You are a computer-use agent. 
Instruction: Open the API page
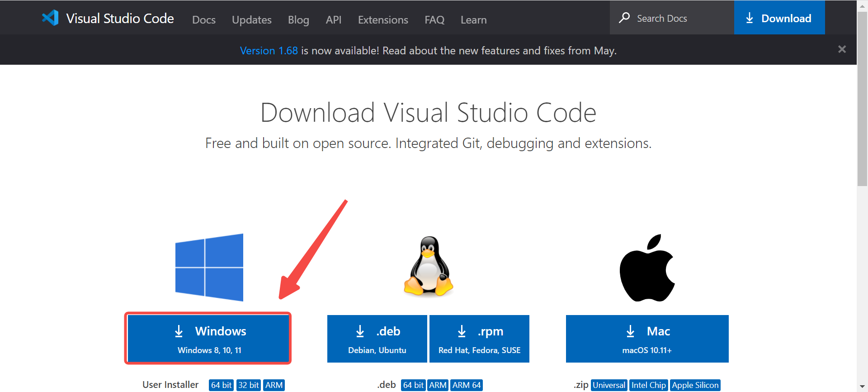coord(334,20)
